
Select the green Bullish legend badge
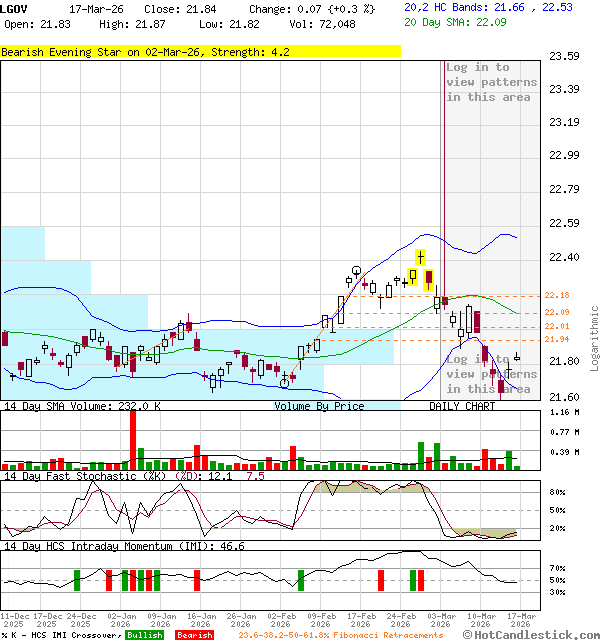tap(144, 635)
